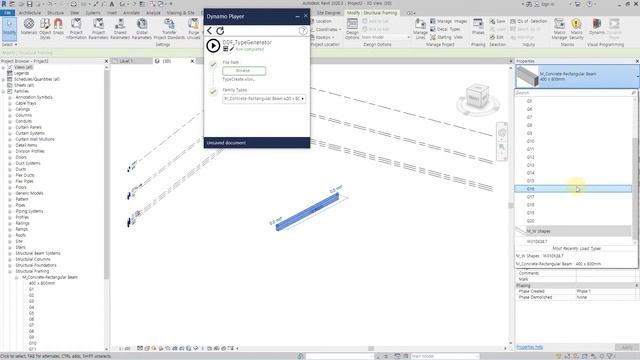Screen dimensions: 640x360
Task: Open the Family Types dropdown in Dynamo Player
Action: (x=264, y=99)
